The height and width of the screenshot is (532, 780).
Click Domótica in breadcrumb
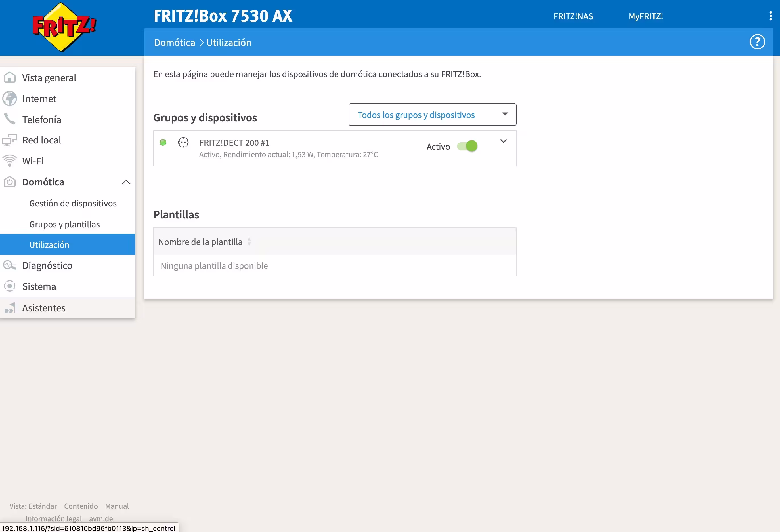pos(175,43)
